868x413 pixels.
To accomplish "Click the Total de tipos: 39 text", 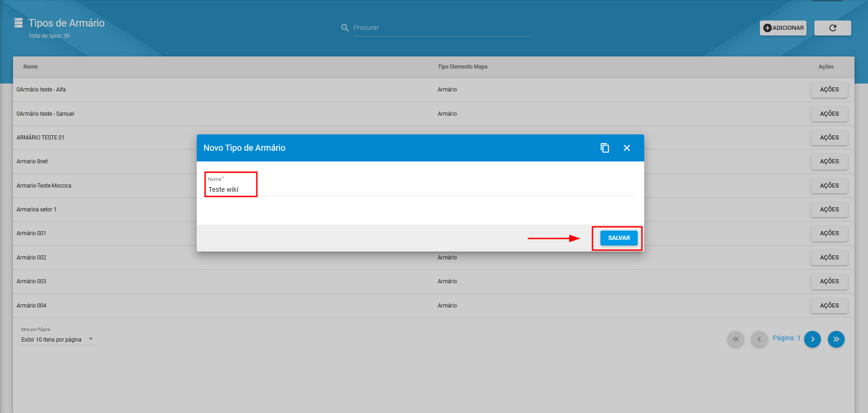I will 49,36.
